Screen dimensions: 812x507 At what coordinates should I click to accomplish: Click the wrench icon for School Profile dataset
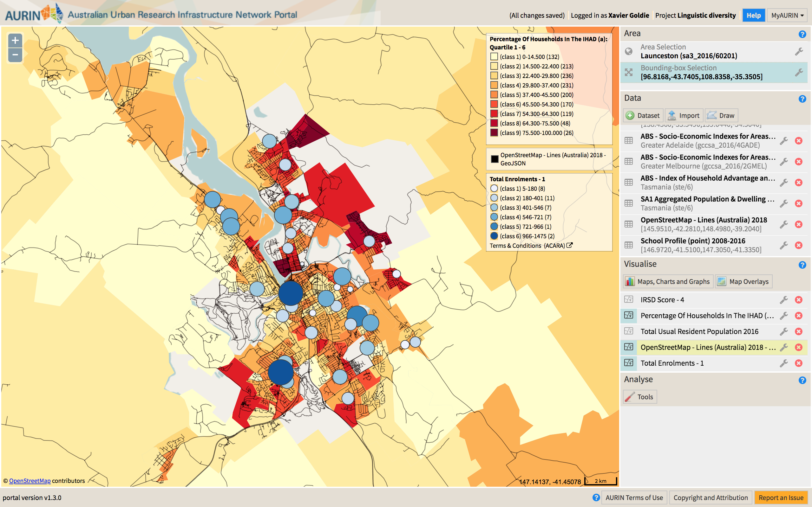[x=784, y=245]
